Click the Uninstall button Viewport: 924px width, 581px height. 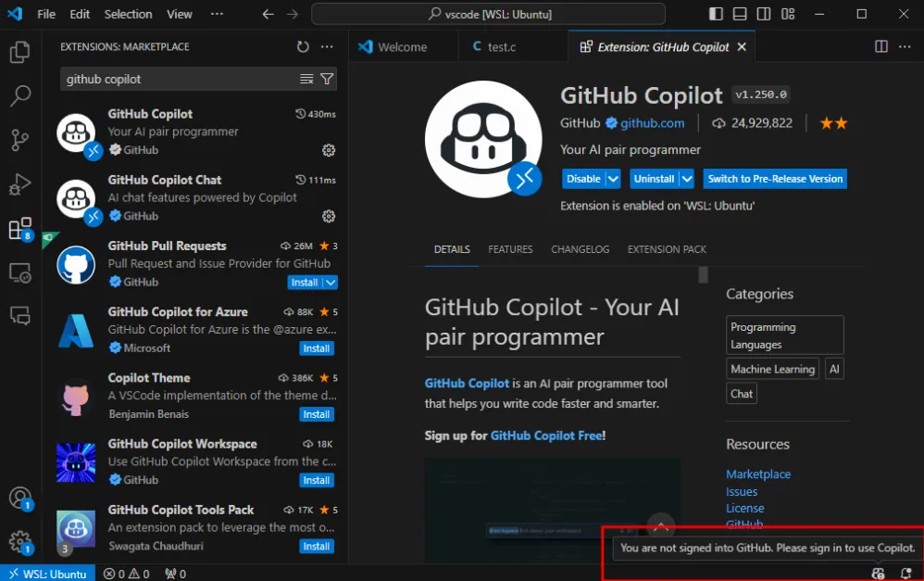point(654,179)
